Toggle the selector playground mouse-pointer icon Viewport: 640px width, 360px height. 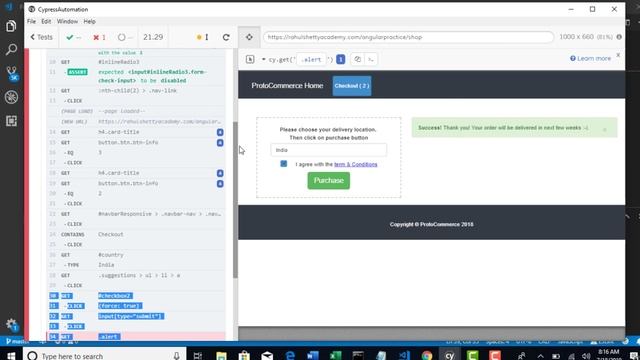tap(250, 59)
